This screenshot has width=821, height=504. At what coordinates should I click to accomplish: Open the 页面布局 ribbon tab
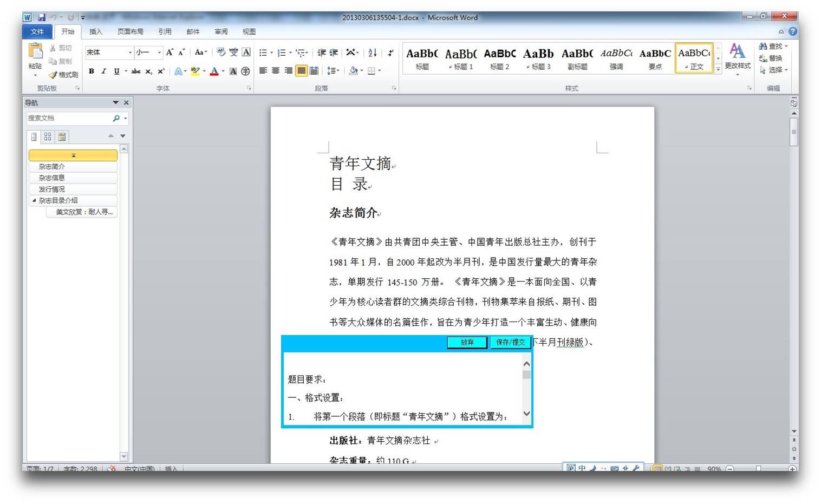[x=131, y=31]
